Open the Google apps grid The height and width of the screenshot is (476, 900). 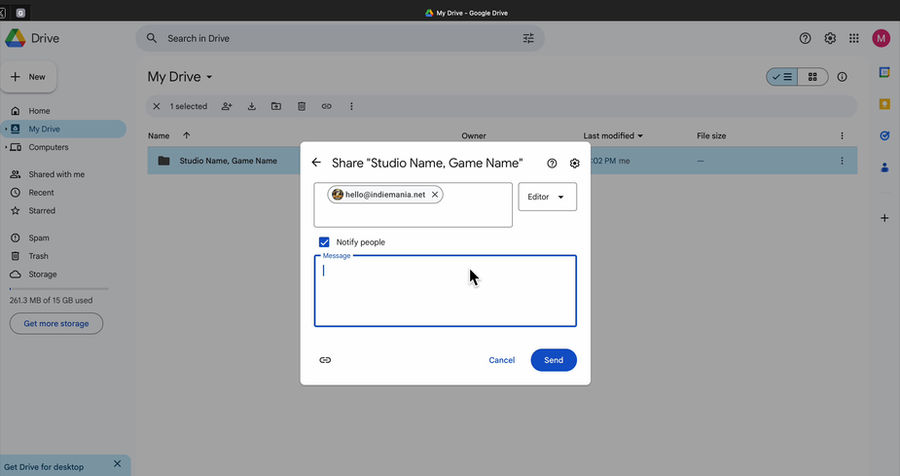tap(854, 38)
